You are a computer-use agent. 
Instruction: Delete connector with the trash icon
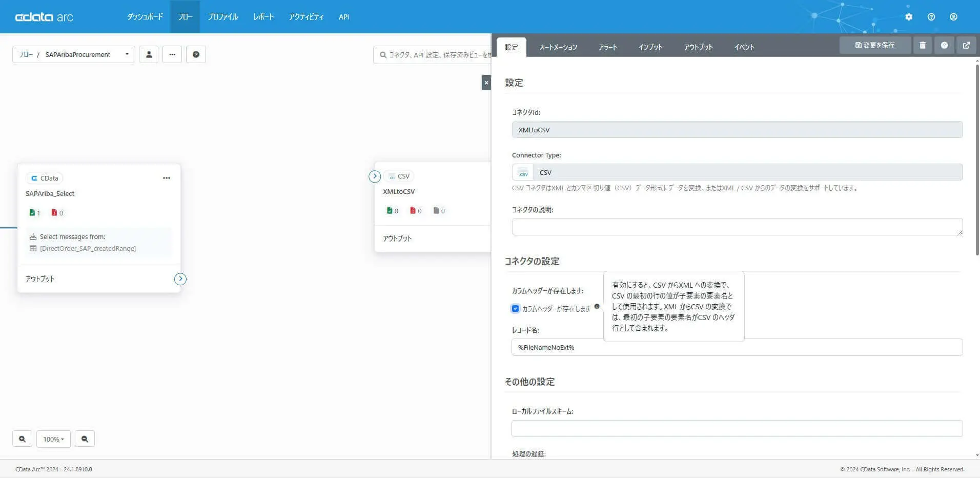(923, 45)
